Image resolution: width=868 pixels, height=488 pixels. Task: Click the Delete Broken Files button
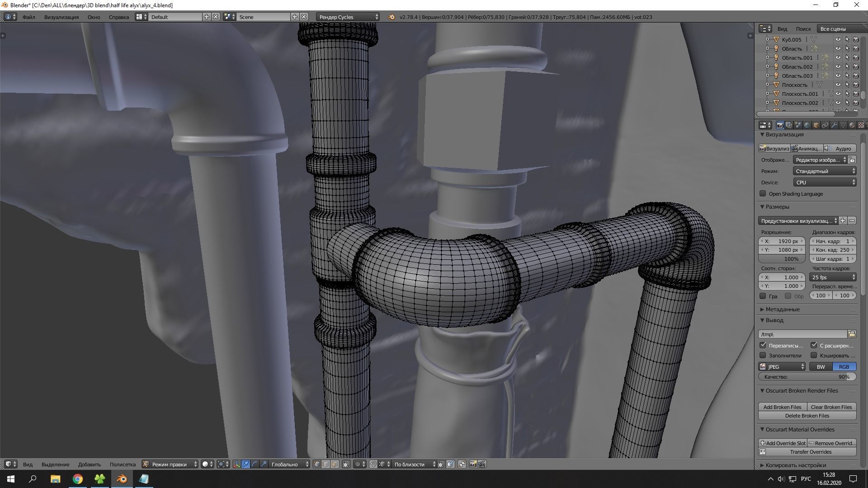807,415
